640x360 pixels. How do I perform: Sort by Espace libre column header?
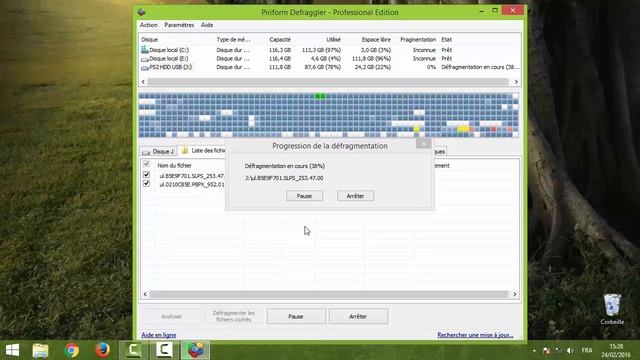[x=376, y=40]
